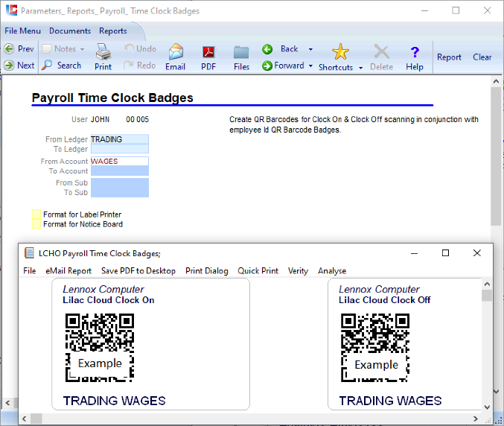Screen dimensions: 504x426
Task: Toggle Format for Notice Board checkbox
Action: click(36, 223)
